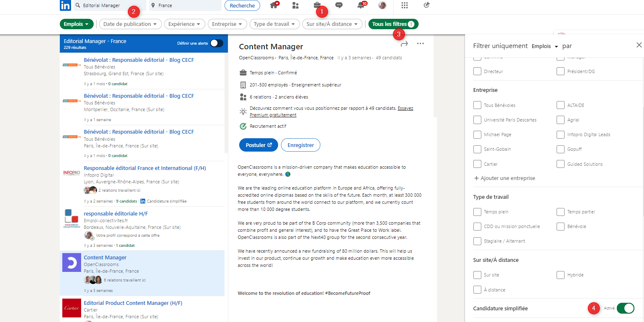Open the Montpellier Bénévolat Blog CECF listing
This screenshot has width=644, height=322.
point(139,96)
